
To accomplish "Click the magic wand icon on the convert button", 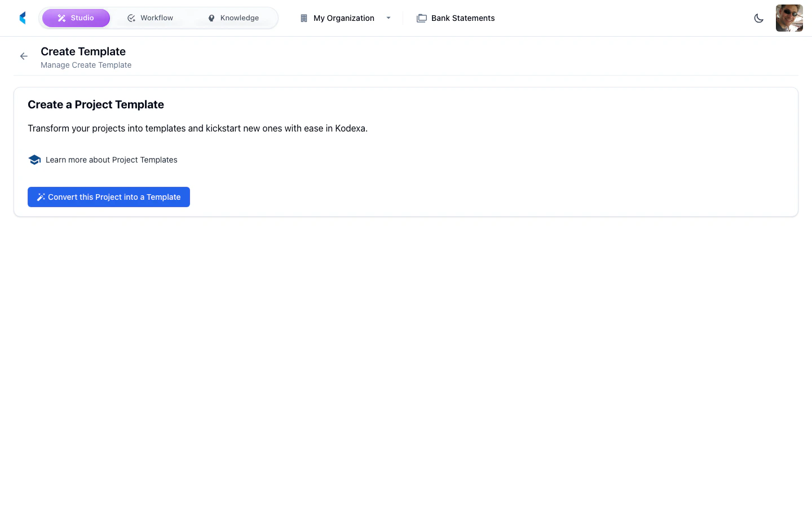I will point(41,196).
